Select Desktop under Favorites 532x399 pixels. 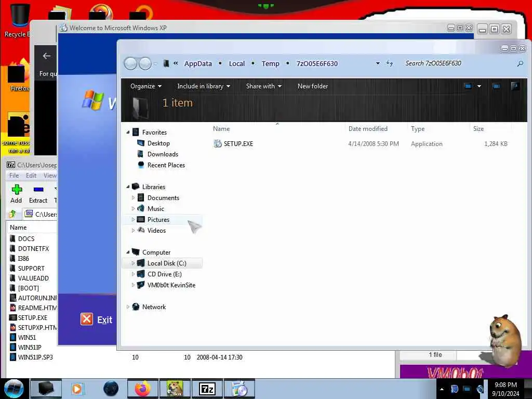[158, 143]
